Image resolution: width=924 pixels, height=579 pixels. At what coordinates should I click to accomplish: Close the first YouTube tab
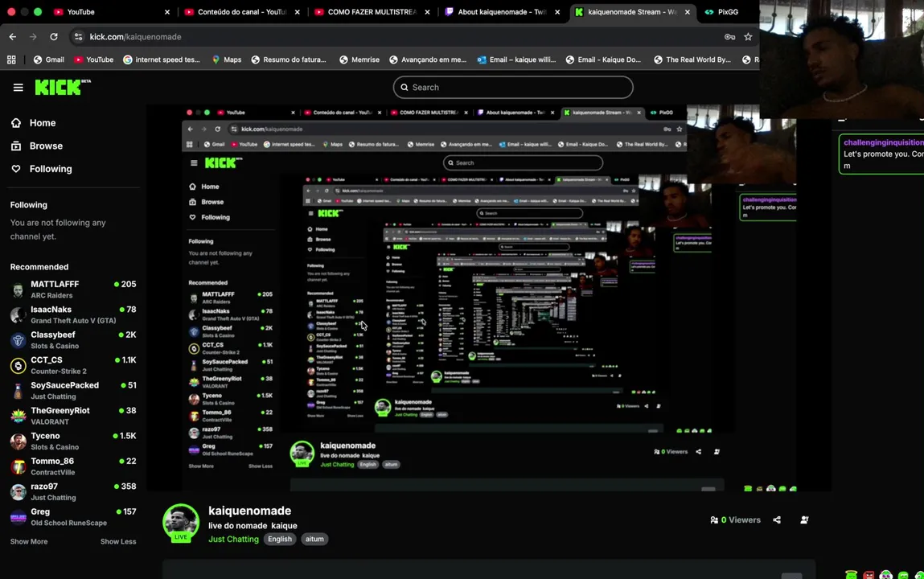pyautogui.click(x=166, y=12)
